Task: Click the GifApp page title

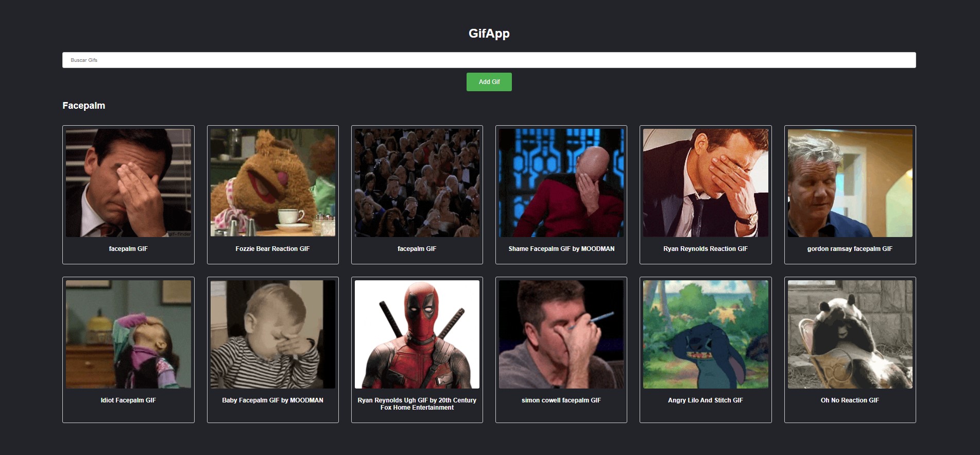Action: click(x=489, y=33)
